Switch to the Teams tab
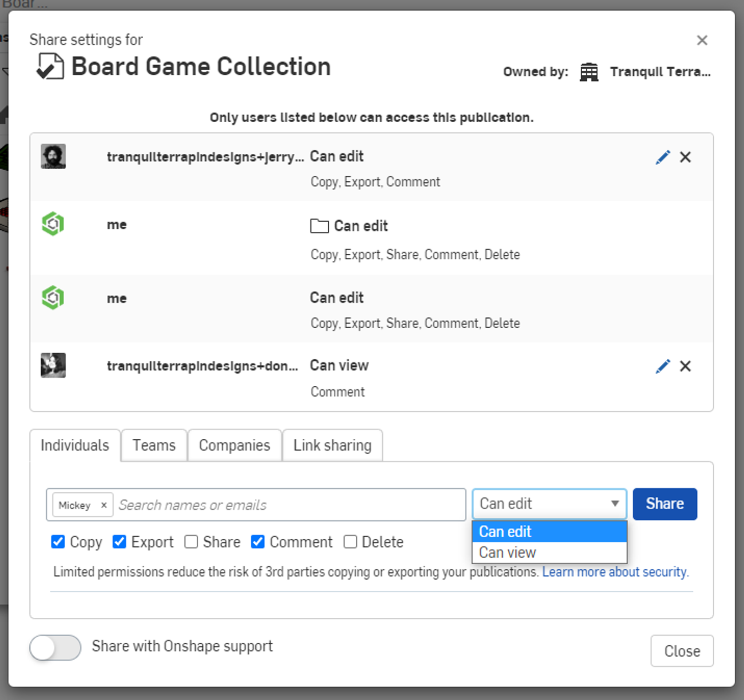 coord(154,445)
